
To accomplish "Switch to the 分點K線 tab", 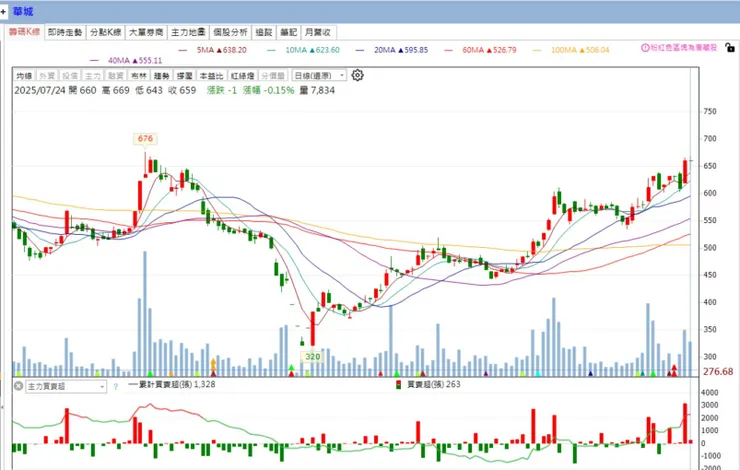I will click(x=106, y=32).
